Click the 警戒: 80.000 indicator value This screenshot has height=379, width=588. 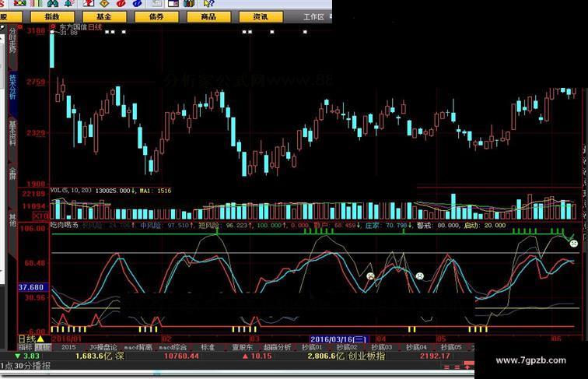[438, 226]
